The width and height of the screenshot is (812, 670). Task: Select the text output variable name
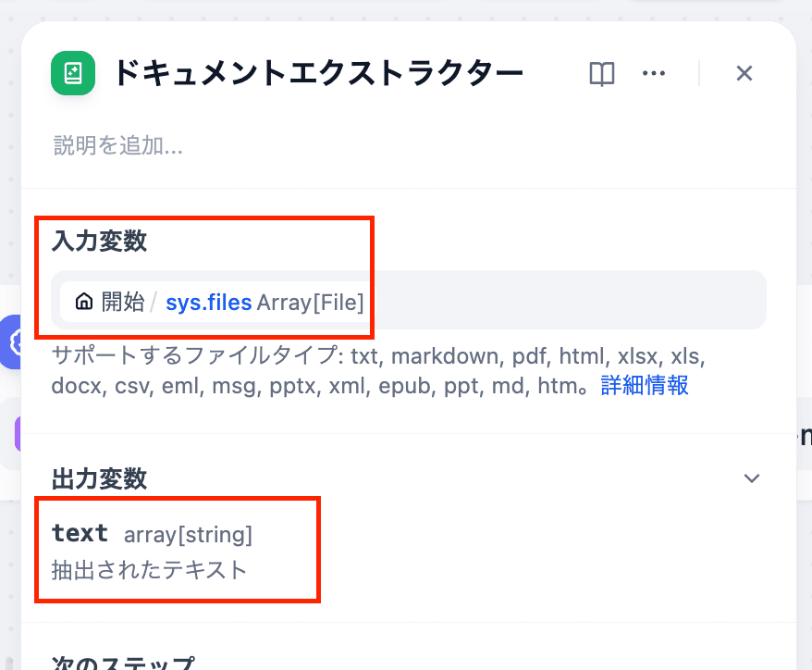[80, 534]
